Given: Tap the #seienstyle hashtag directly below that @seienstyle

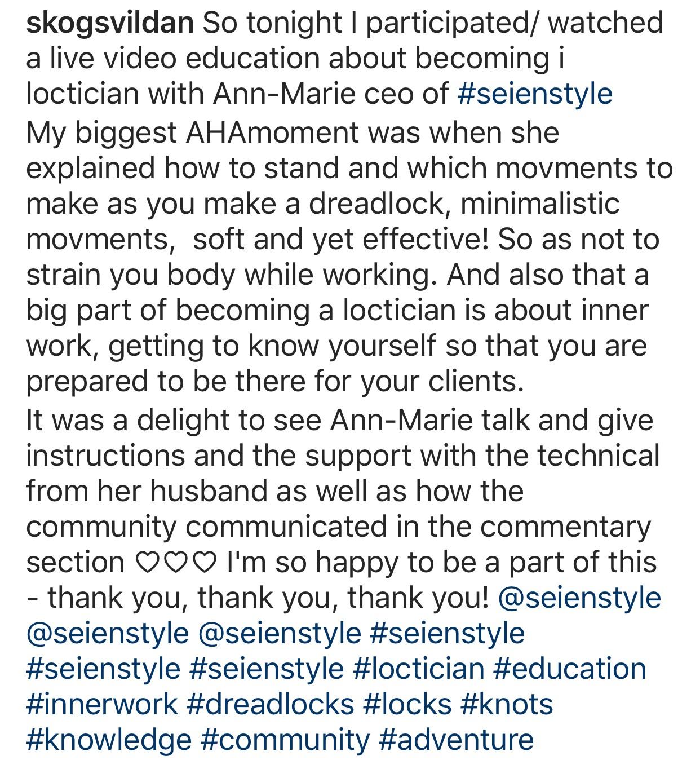Looking at the screenshot, I should coord(104,669).
